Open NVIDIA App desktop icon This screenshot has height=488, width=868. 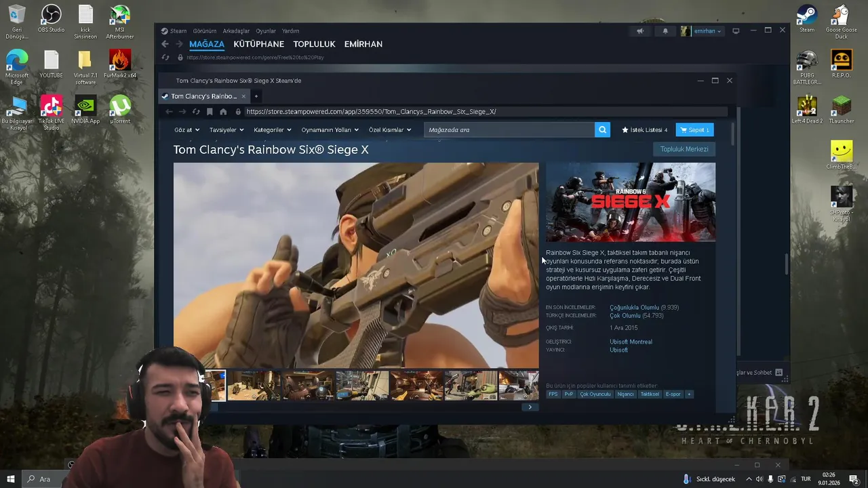pos(85,109)
